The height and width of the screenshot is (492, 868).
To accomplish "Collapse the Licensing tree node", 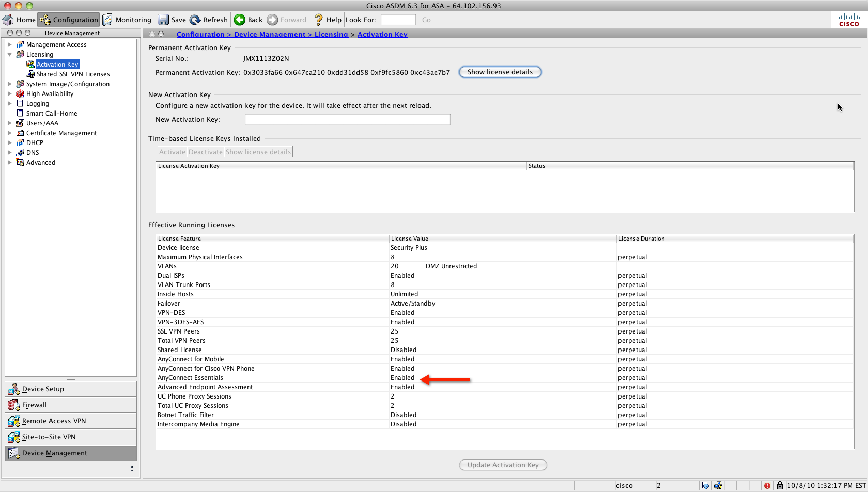I will [9, 55].
